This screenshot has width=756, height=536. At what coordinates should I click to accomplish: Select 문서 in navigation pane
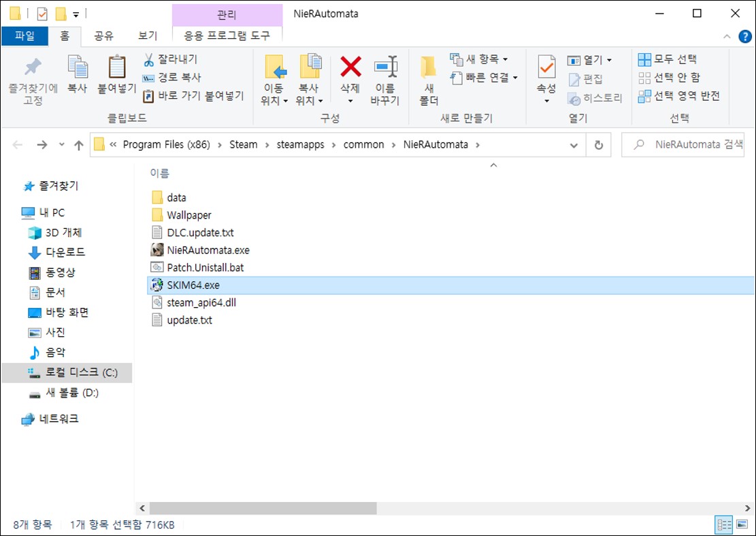click(47, 292)
